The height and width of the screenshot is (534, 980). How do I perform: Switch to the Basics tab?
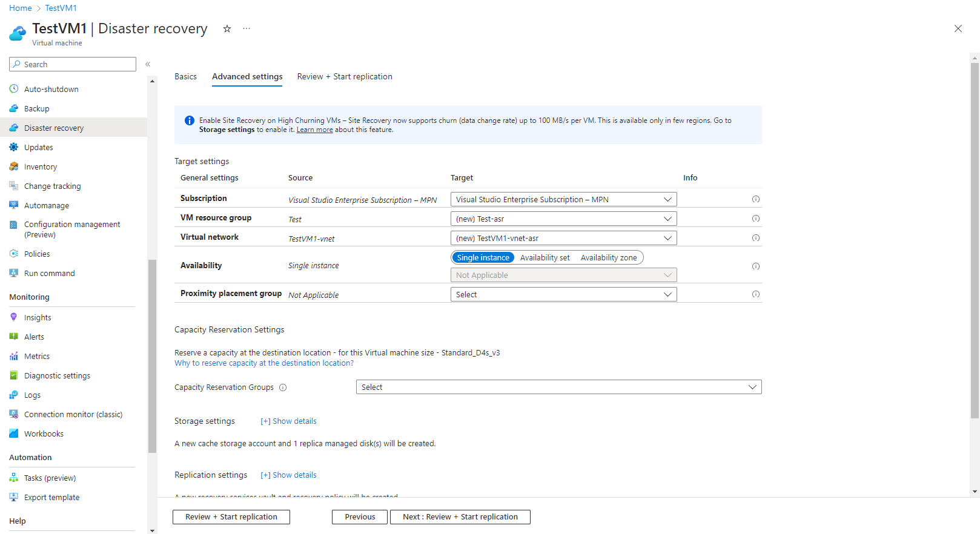click(185, 76)
